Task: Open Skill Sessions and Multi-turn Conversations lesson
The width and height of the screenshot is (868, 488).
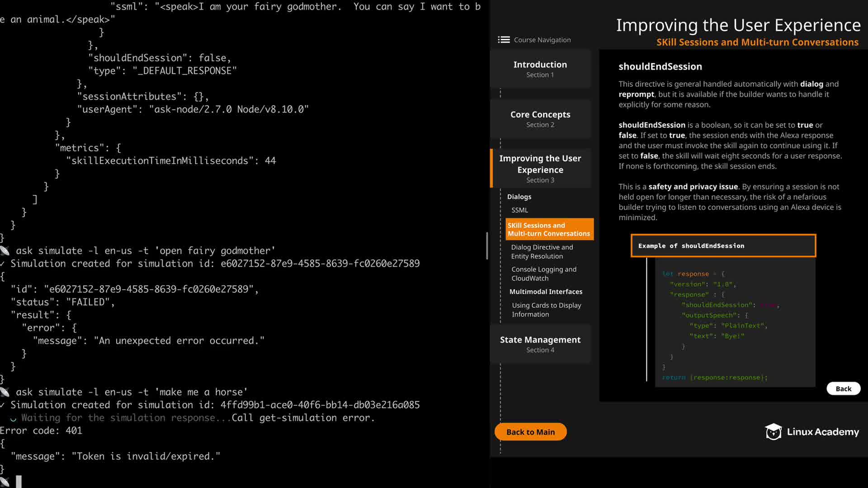Action: click(549, 230)
